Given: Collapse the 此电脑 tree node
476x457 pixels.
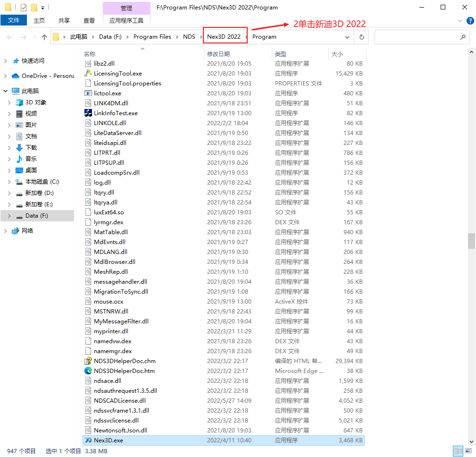Looking at the screenshot, I should tap(6, 91).
